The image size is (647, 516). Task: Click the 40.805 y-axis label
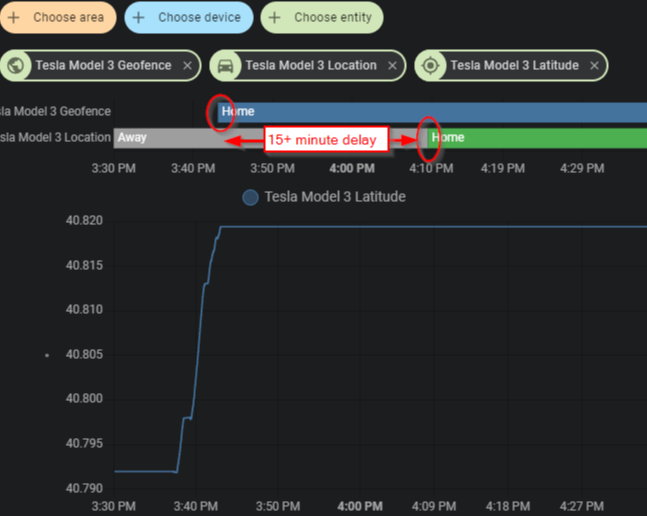(84, 354)
